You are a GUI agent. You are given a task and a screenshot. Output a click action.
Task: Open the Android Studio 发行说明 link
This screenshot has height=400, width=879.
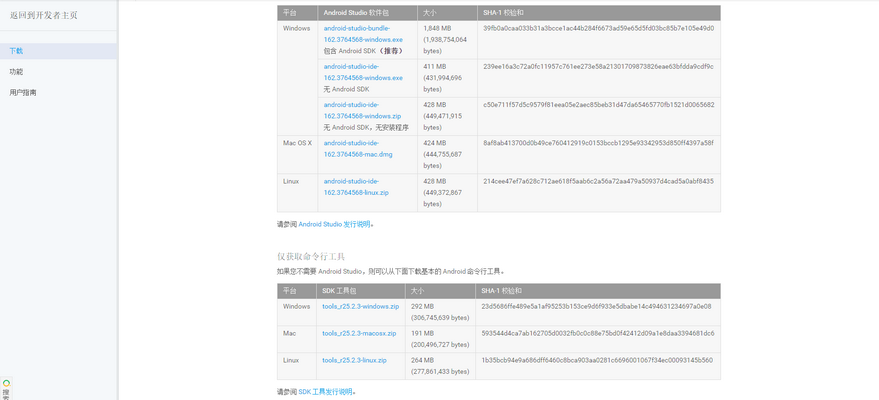point(334,224)
